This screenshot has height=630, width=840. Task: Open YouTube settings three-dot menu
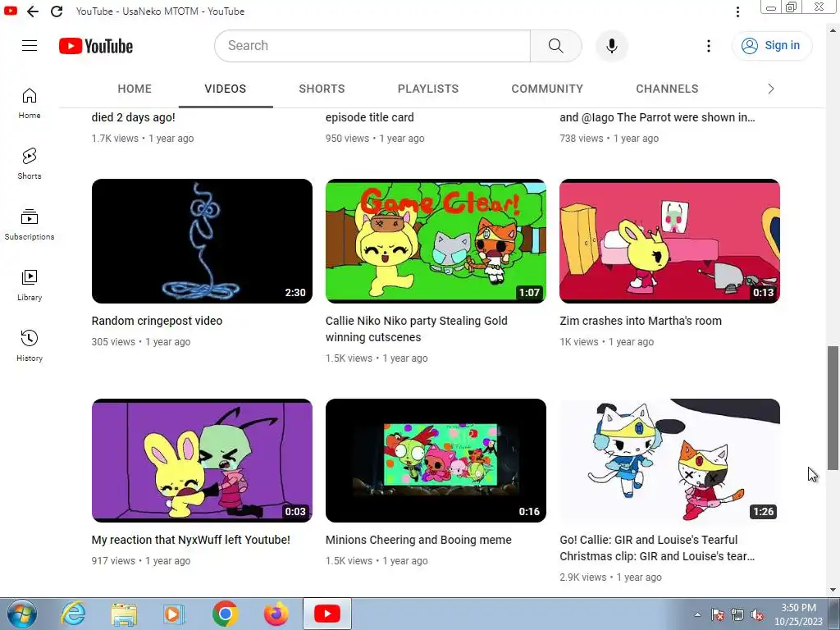pos(708,46)
